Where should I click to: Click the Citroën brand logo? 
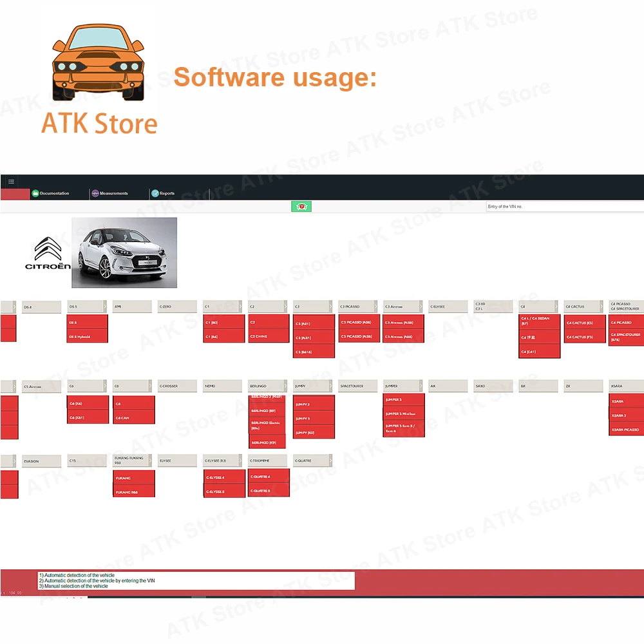[48, 253]
